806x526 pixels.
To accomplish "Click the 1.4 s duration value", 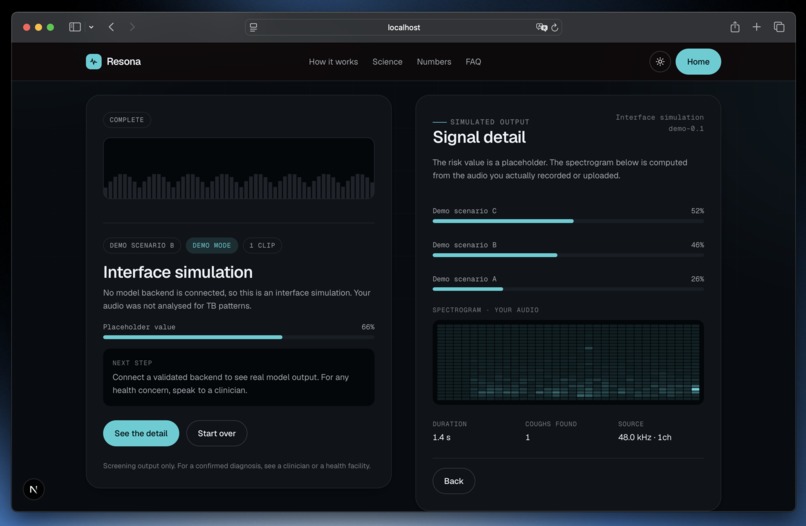I will 442,437.
